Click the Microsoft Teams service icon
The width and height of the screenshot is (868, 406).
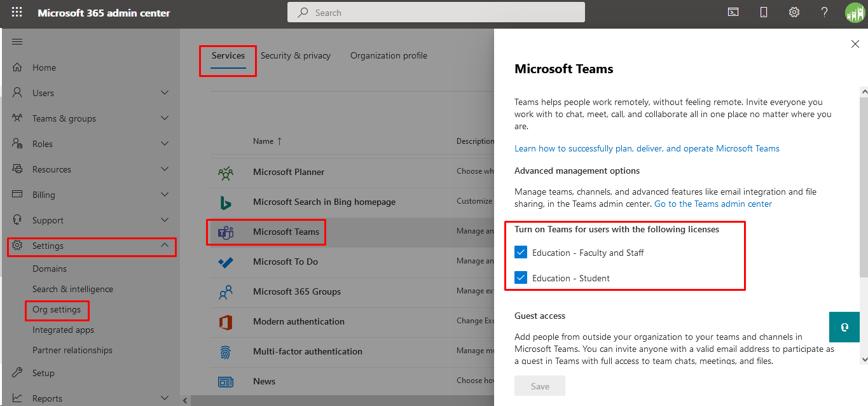[226, 232]
